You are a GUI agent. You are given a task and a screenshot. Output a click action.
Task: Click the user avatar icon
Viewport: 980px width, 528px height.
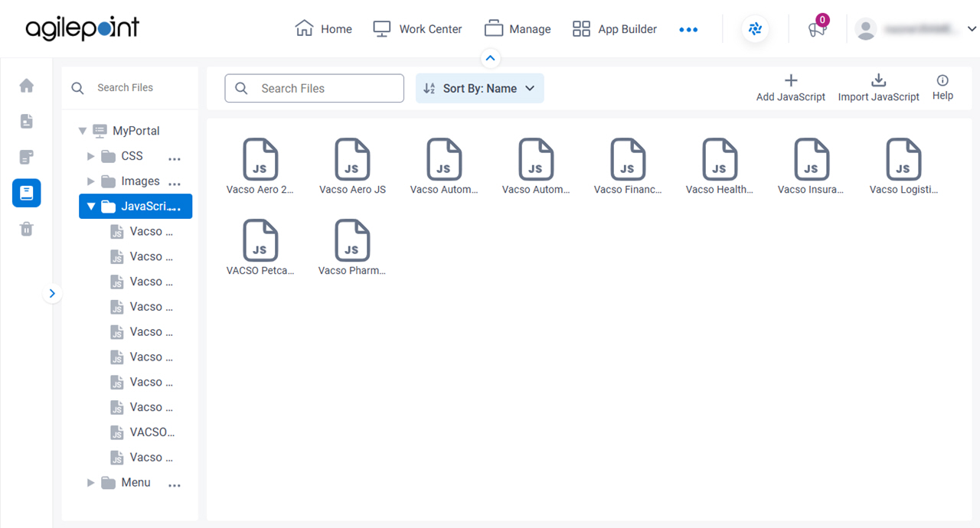point(866,29)
